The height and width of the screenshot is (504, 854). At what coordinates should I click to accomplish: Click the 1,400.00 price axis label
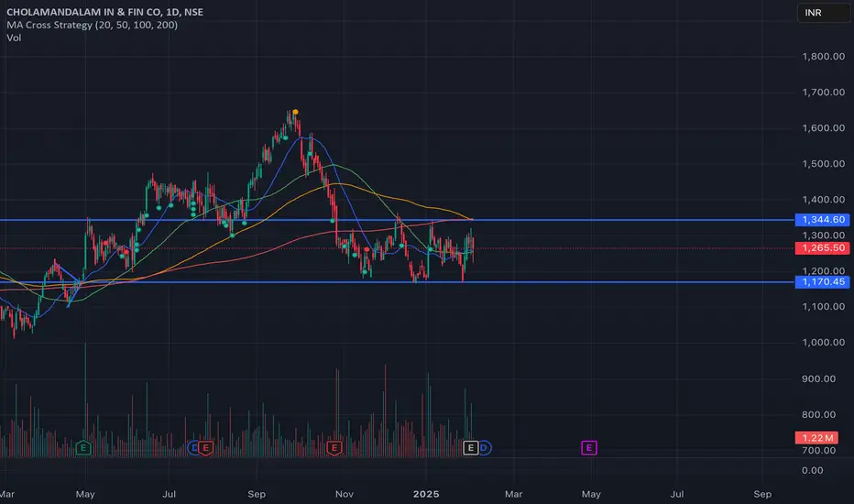[x=824, y=200]
